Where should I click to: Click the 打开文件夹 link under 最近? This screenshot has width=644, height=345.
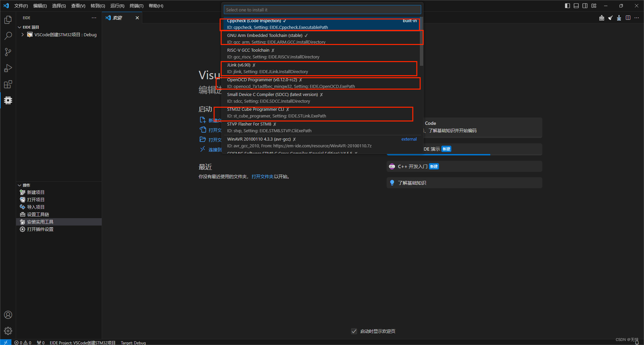click(262, 177)
